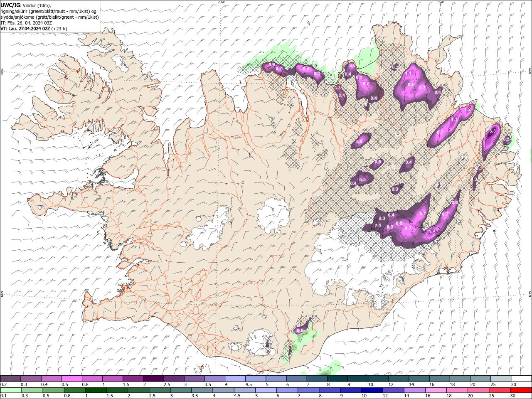
Task: Click the 1.1 snowfall value on the map
Action: (408, 73)
